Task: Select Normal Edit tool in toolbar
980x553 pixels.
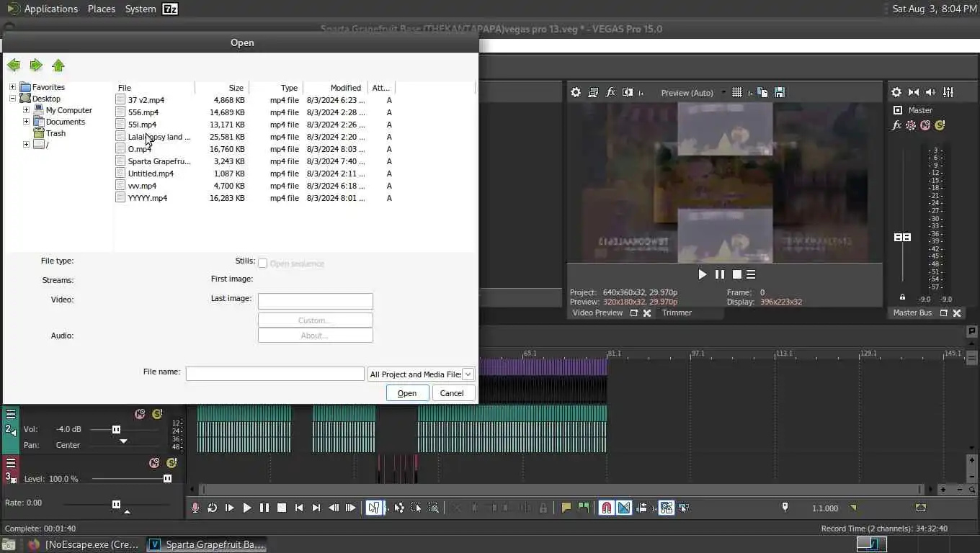Action: coord(373,508)
